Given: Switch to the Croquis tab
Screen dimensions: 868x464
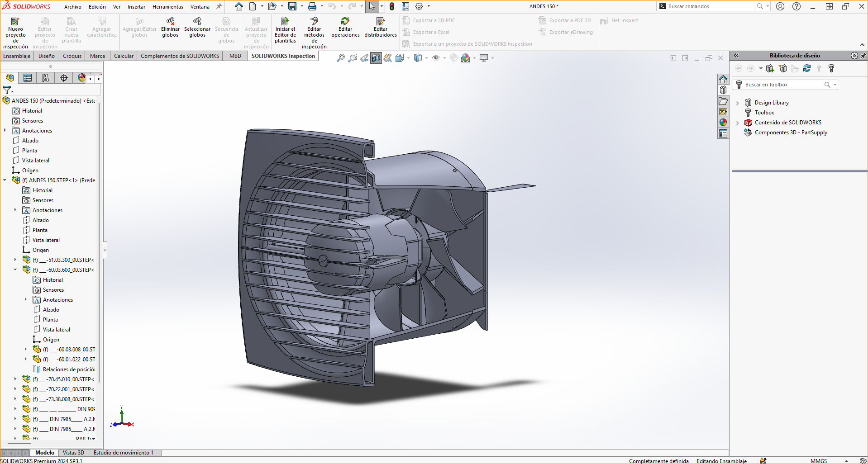Looking at the screenshot, I should click(72, 56).
